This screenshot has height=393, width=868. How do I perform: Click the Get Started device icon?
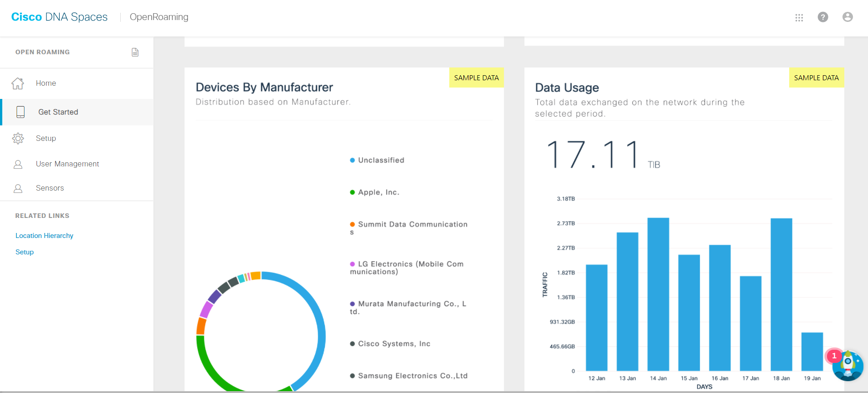21,112
